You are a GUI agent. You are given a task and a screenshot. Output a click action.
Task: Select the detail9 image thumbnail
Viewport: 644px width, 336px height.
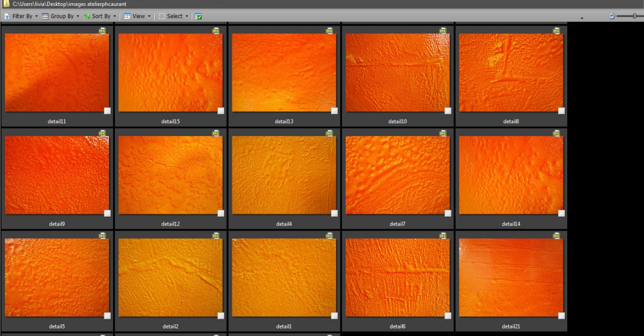[57, 175]
